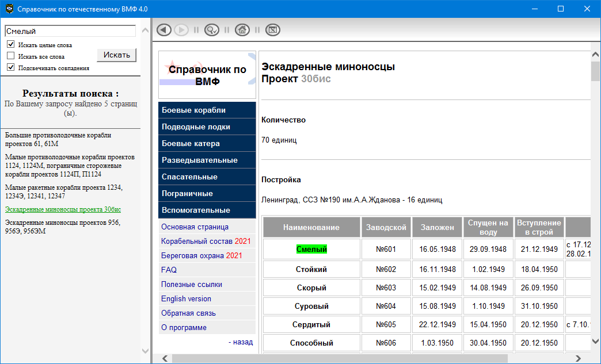
Task: Click the 'Эскадренные миноносцы' page heading
Action: coord(328,67)
